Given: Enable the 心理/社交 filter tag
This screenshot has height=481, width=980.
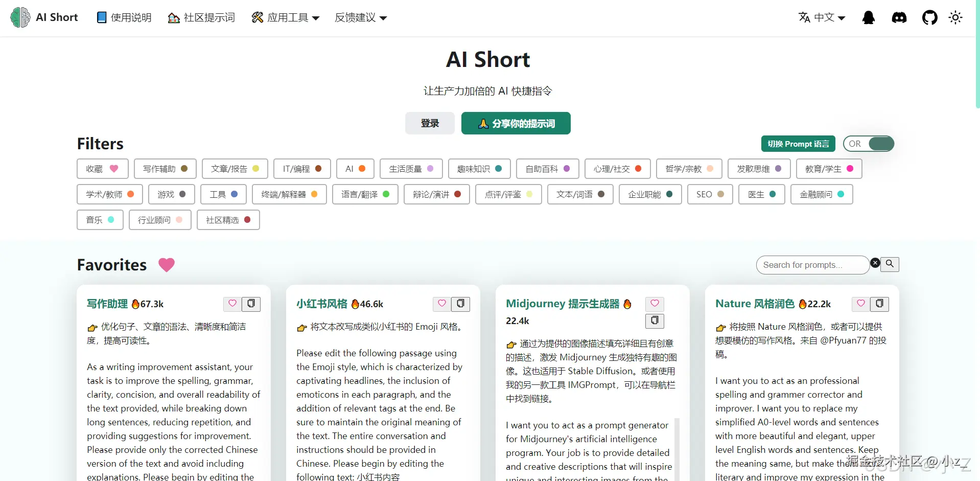Looking at the screenshot, I should click(618, 169).
